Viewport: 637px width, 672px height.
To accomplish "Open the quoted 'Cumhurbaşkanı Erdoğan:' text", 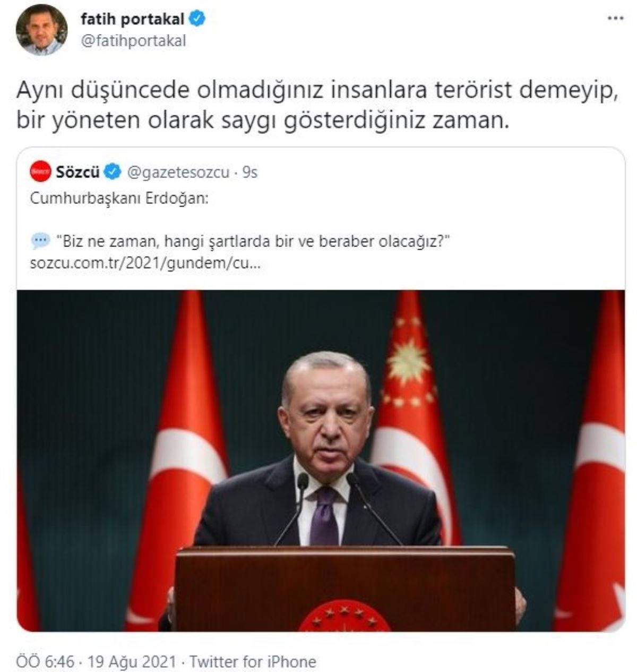I will click(119, 199).
